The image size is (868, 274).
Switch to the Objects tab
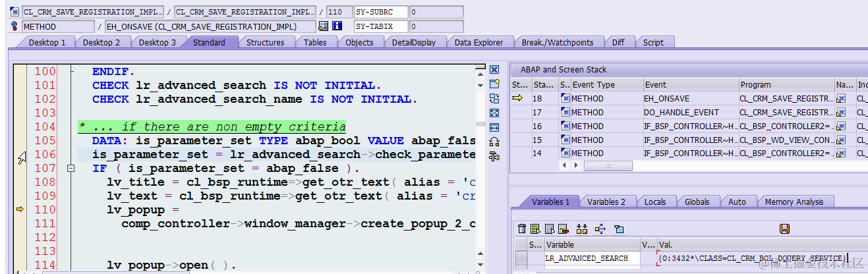pos(360,42)
